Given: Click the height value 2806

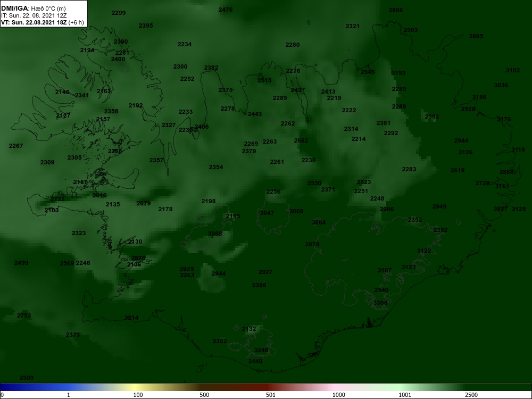Looking at the screenshot, I should click(396, 10).
